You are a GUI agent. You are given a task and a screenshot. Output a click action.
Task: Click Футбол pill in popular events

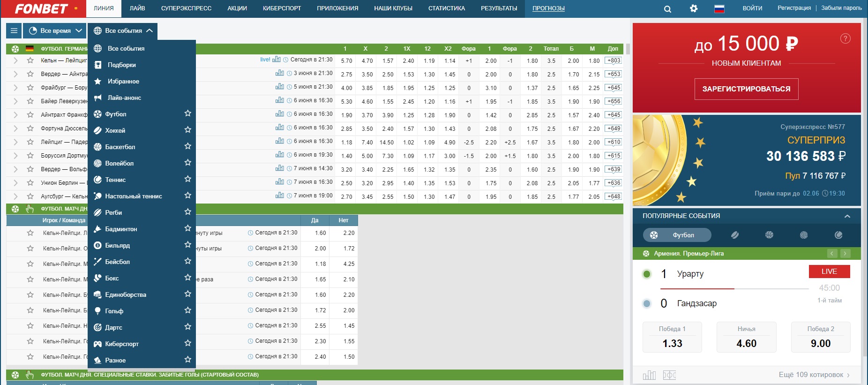click(x=677, y=235)
